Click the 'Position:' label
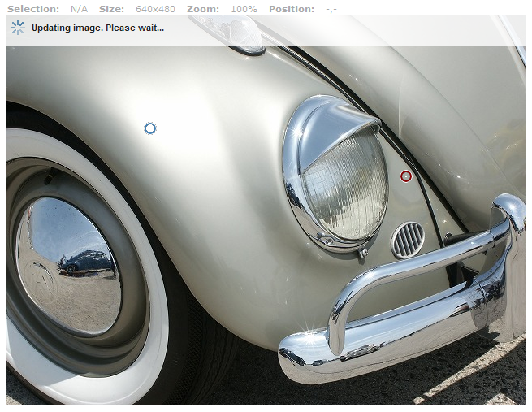The height and width of the screenshot is (412, 532). pos(292,9)
